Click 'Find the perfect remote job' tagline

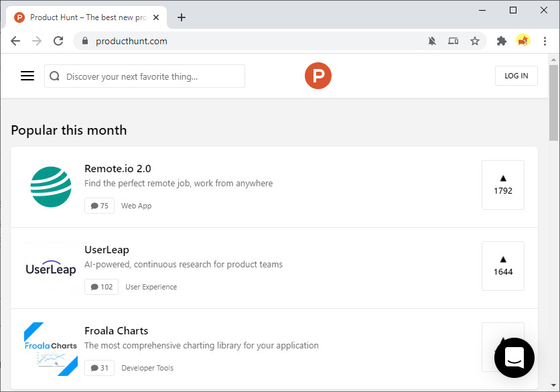click(179, 184)
